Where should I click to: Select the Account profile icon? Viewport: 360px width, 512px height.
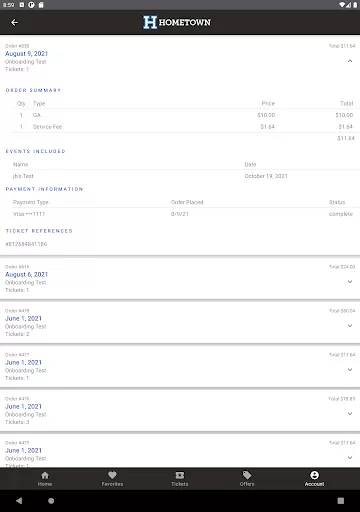pyautogui.click(x=314, y=475)
